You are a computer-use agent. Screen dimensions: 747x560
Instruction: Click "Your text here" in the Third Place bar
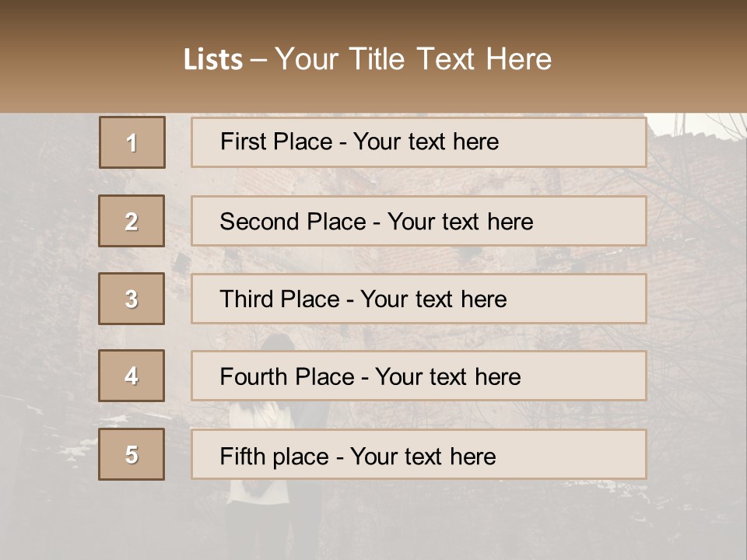pos(433,299)
